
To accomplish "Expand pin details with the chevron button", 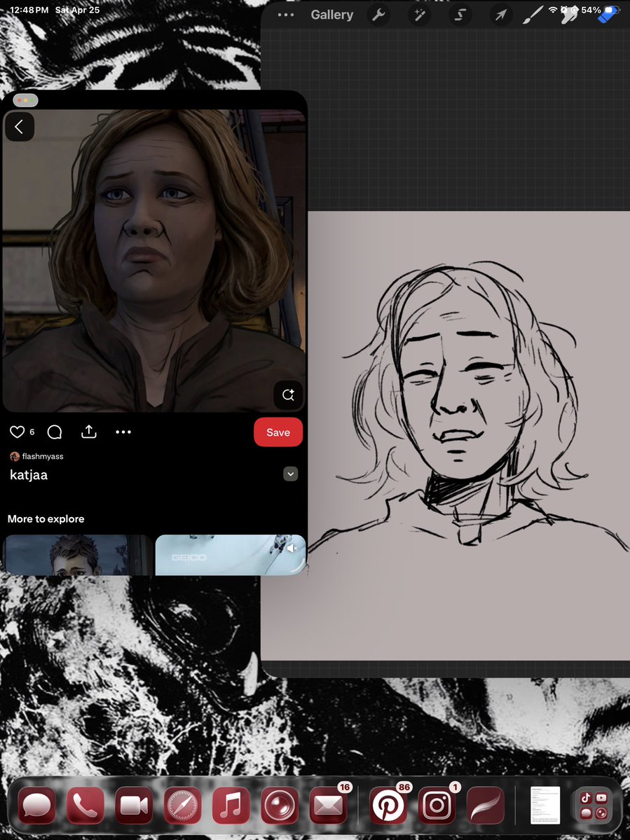I will (290, 474).
